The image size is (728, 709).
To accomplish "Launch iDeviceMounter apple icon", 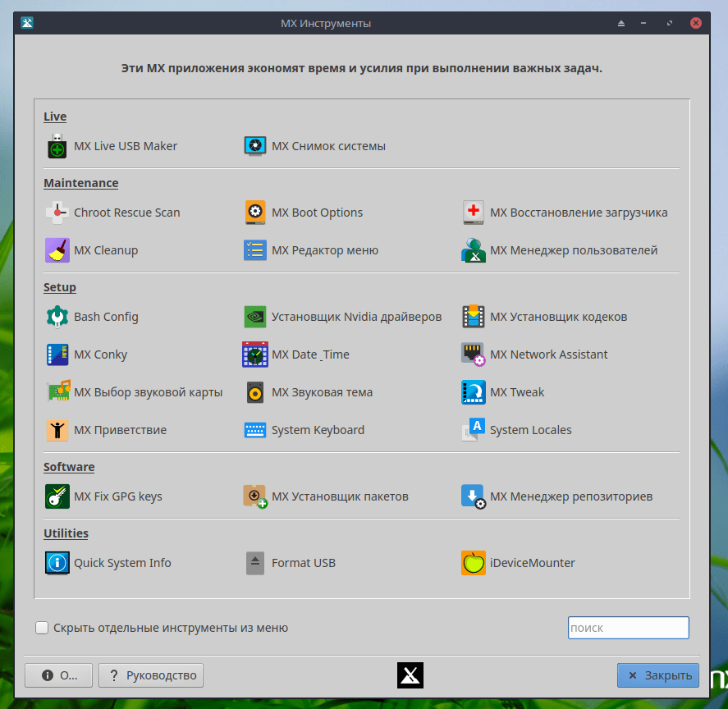I will [x=474, y=563].
